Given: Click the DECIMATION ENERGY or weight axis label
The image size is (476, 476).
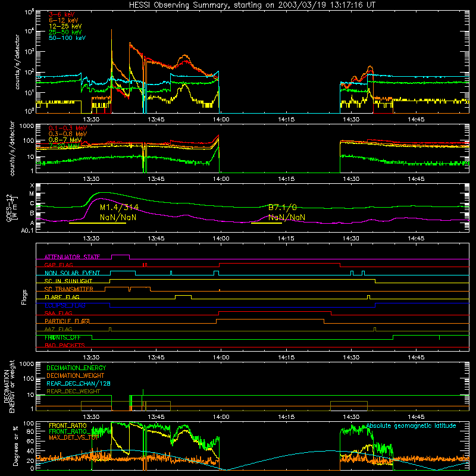Looking at the screenshot, I should pyautogui.click(x=9, y=386).
